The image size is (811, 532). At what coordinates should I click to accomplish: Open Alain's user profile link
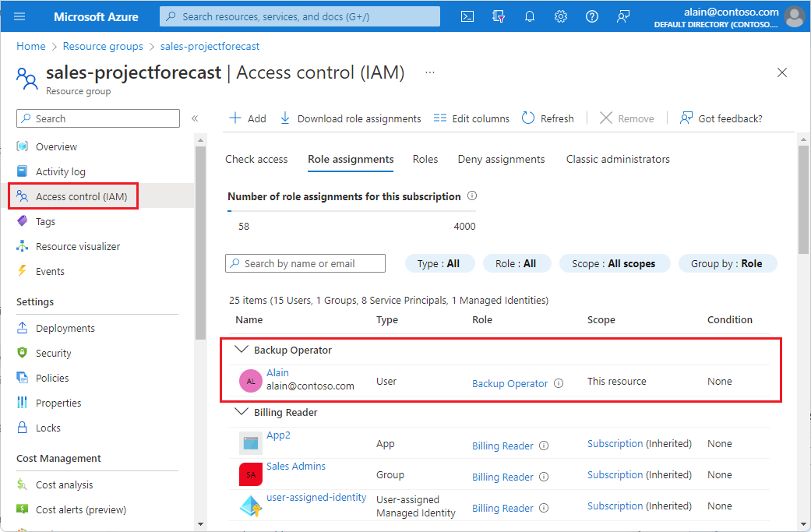277,372
